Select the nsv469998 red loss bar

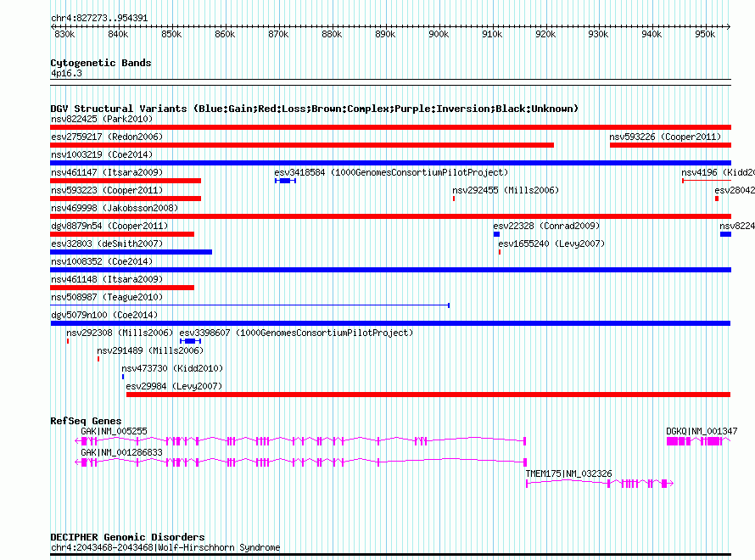point(390,216)
